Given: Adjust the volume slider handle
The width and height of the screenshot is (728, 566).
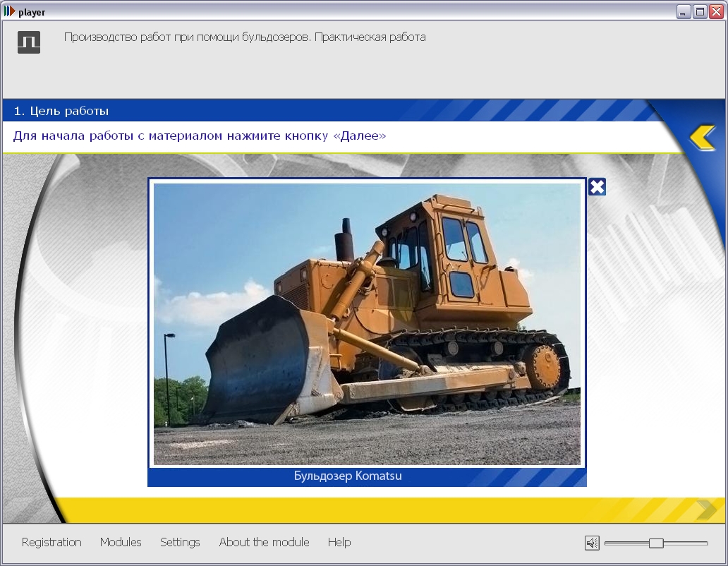Looking at the screenshot, I should tap(656, 543).
